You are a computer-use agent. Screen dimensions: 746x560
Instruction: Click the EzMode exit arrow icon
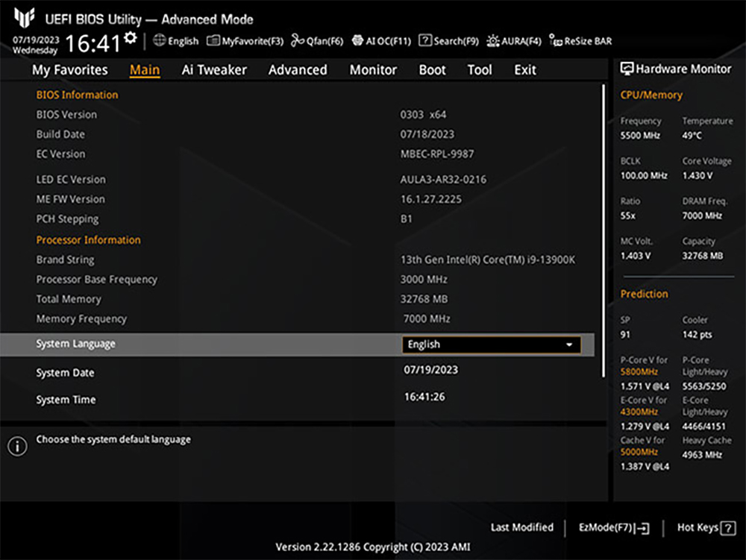pos(642,528)
